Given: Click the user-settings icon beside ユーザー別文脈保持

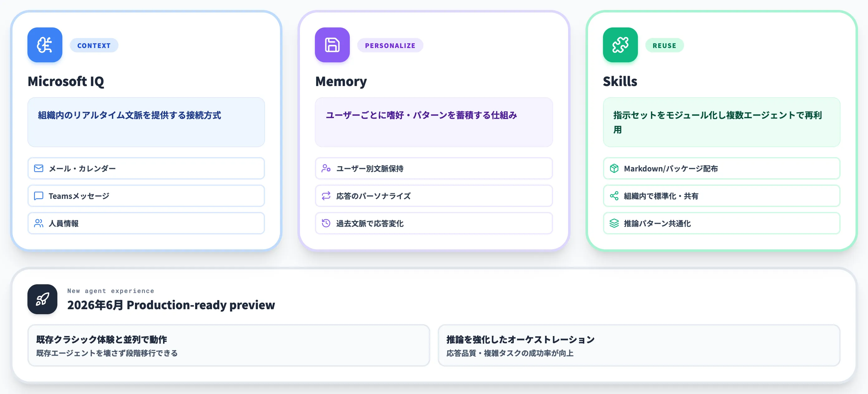Looking at the screenshot, I should click(x=326, y=168).
